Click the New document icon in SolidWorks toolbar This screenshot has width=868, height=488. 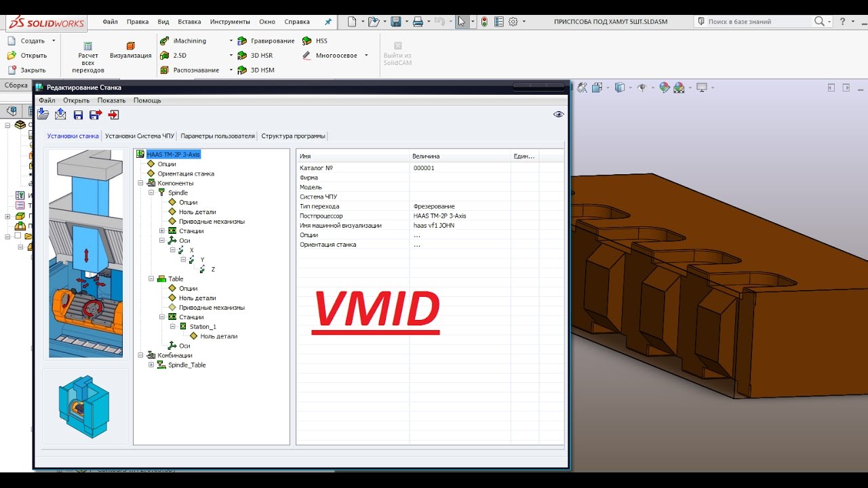pos(352,22)
